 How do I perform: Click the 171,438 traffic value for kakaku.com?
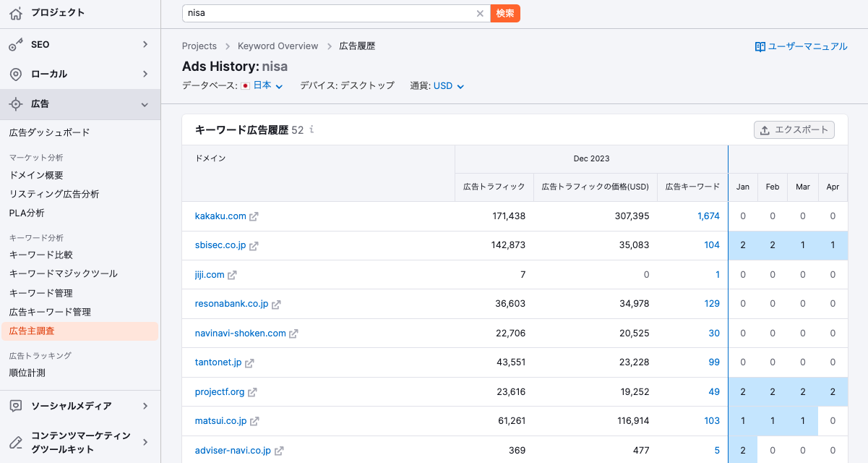(507, 216)
